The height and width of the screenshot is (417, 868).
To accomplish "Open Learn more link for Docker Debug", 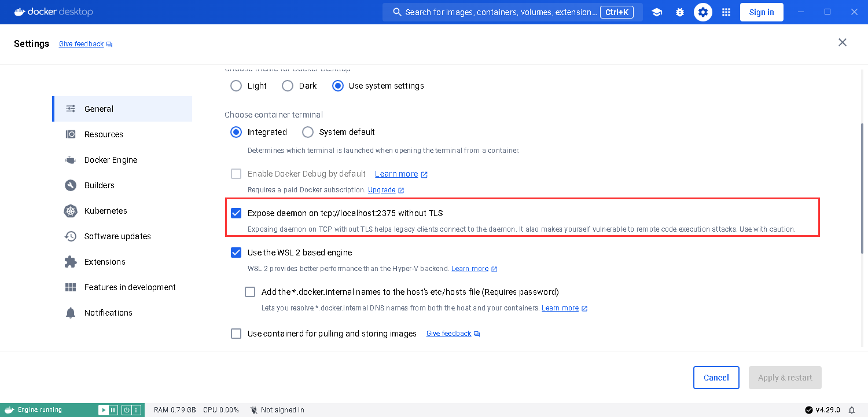I will (x=396, y=174).
